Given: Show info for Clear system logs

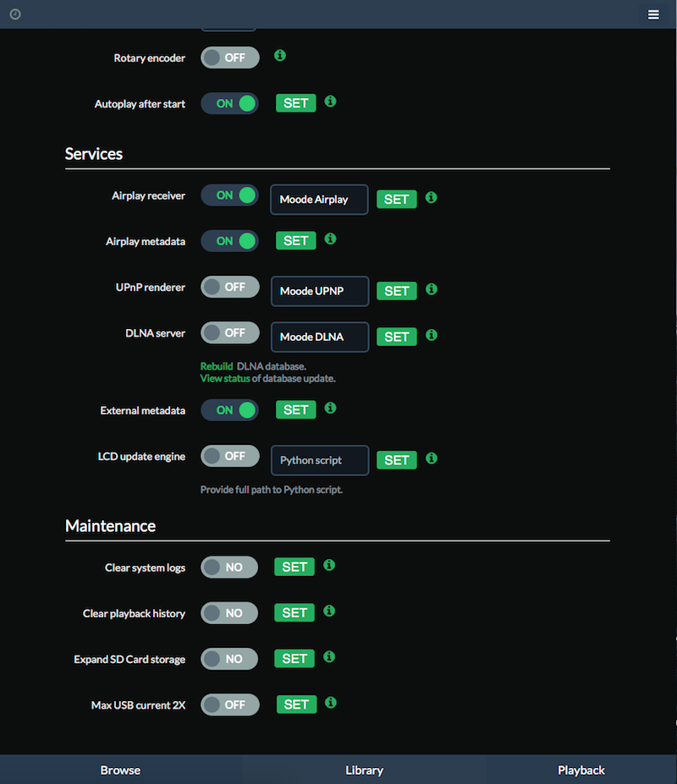Looking at the screenshot, I should pyautogui.click(x=328, y=565).
